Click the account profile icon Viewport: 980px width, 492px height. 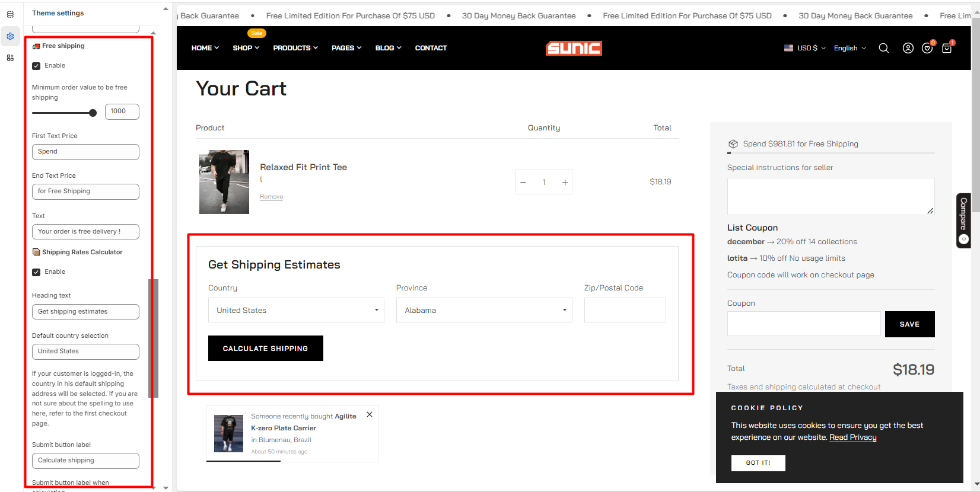pyautogui.click(x=908, y=48)
